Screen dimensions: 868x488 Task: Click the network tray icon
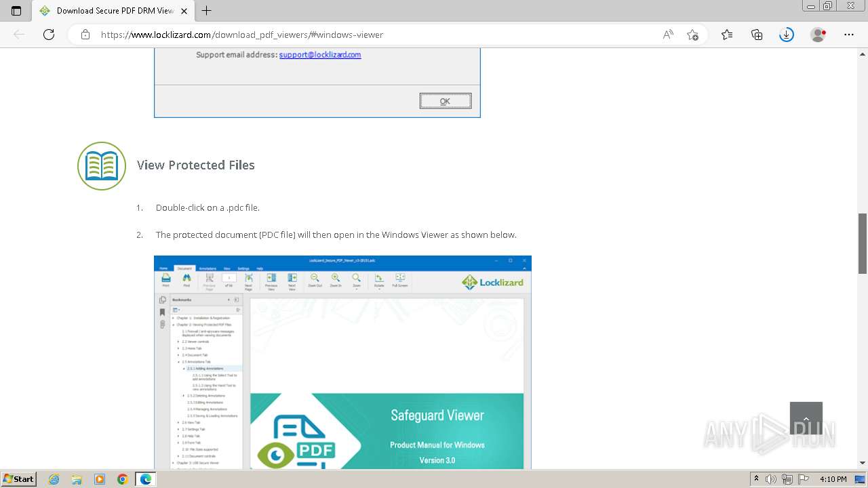click(x=787, y=479)
